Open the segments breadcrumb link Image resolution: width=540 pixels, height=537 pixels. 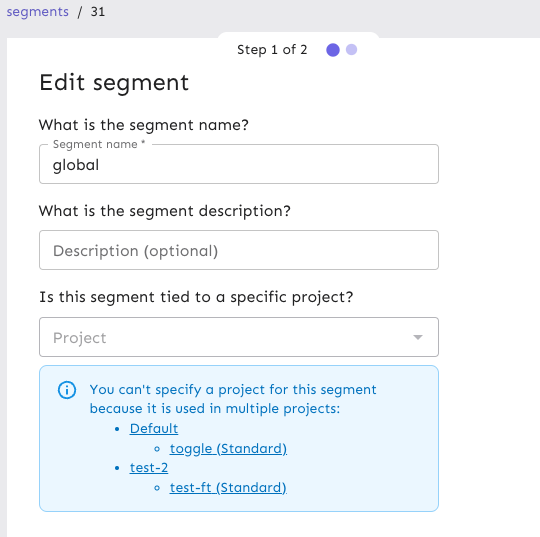coord(38,12)
